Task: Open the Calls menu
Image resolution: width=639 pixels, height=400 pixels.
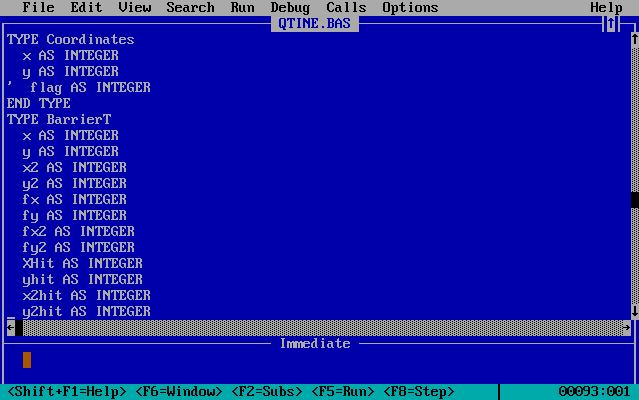Action: click(x=346, y=7)
